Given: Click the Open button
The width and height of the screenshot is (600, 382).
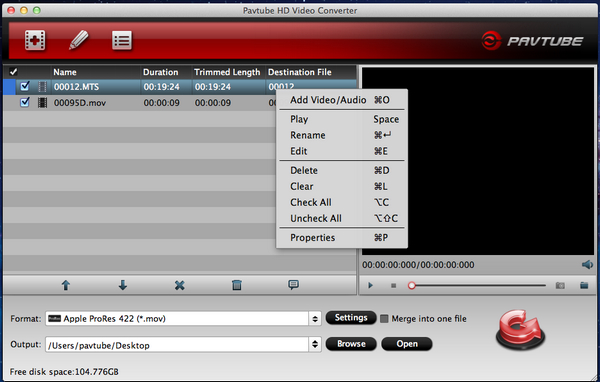Looking at the screenshot, I should point(407,344).
